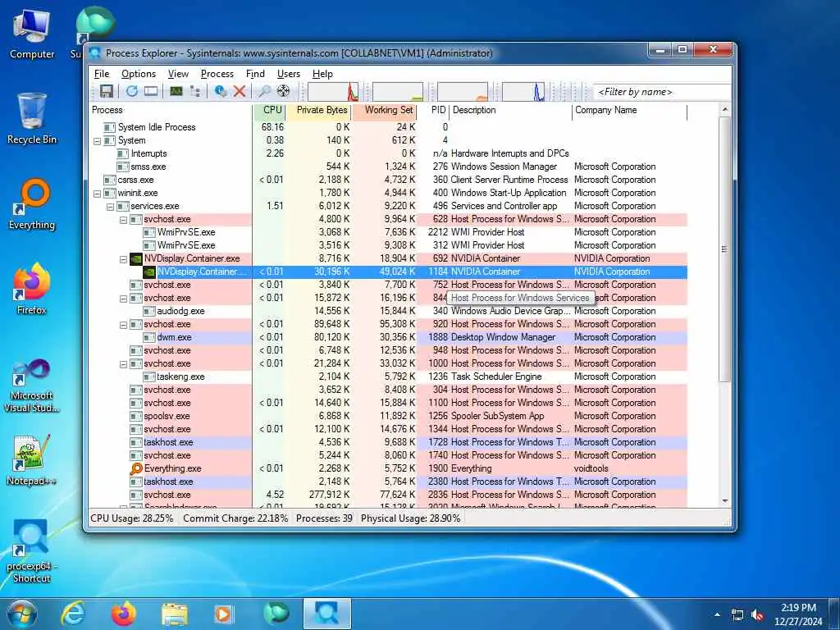Open Properties with the toolbar icon
The image size is (840, 630).
point(220,91)
